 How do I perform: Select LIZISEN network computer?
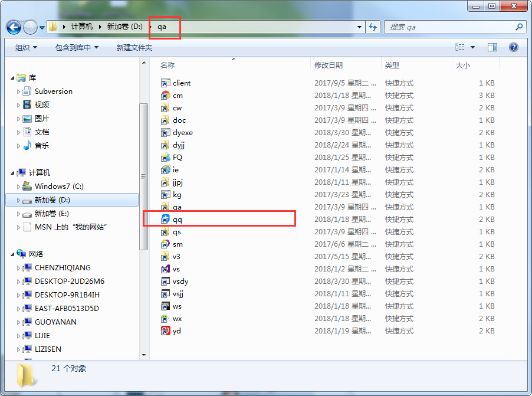pos(48,349)
